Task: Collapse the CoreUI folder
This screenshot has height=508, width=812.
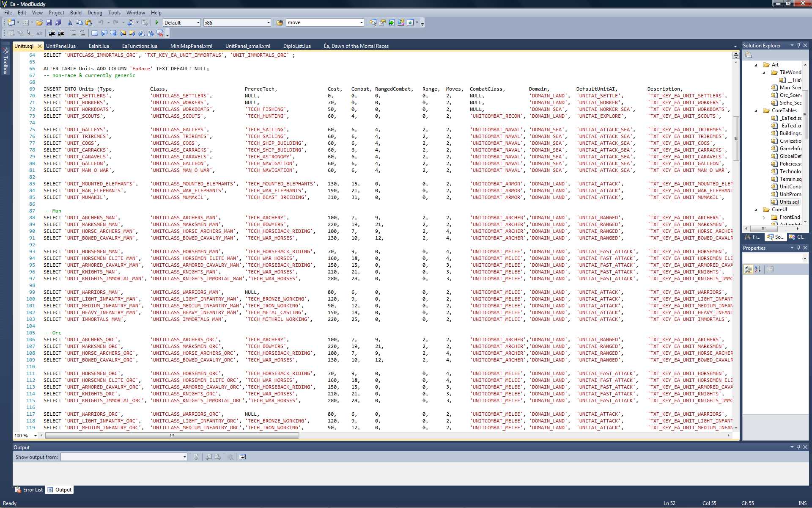Action: pyautogui.click(x=756, y=210)
